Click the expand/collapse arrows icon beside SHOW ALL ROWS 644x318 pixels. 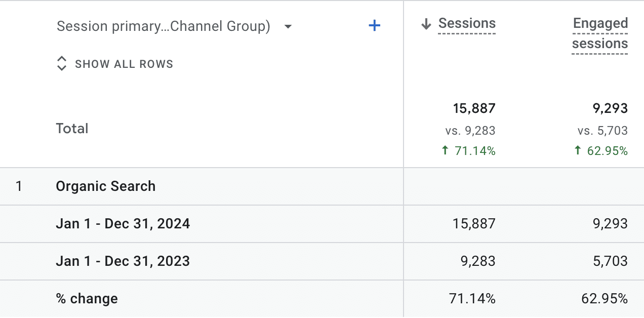click(62, 64)
